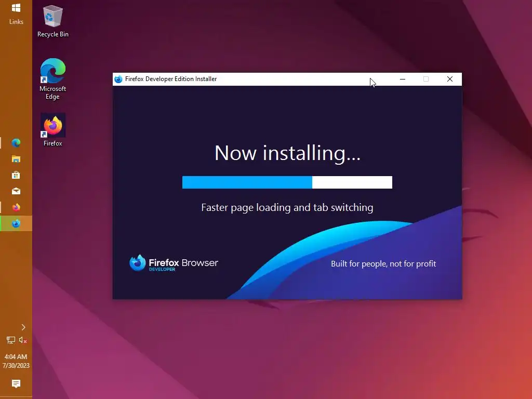Launch Edge from the taskbar
Viewport: 532px width, 399px height.
[16, 143]
